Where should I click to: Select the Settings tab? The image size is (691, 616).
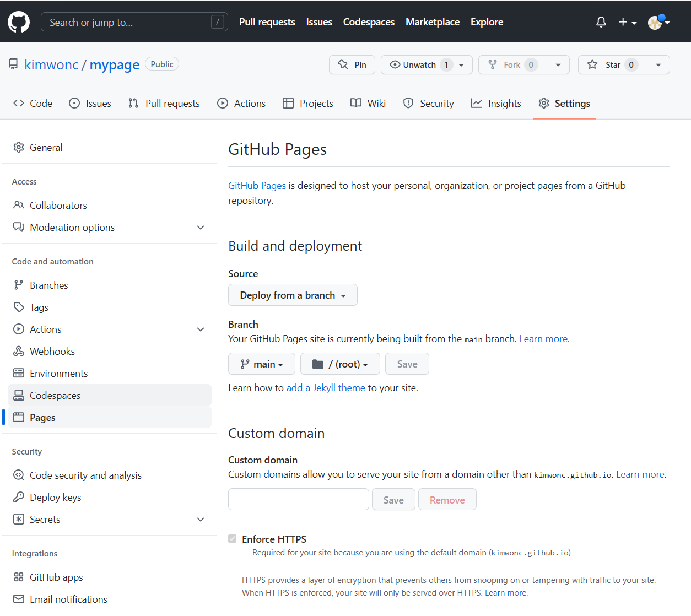[564, 103]
